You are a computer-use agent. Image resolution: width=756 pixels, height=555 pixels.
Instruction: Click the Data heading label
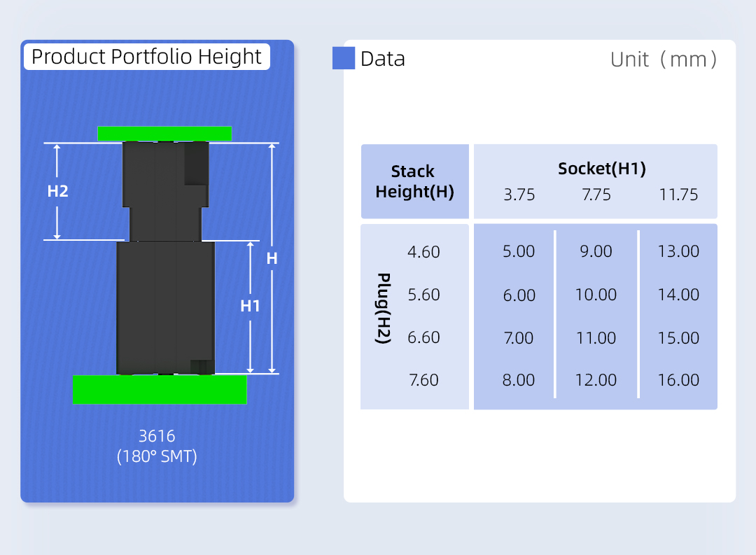click(382, 59)
